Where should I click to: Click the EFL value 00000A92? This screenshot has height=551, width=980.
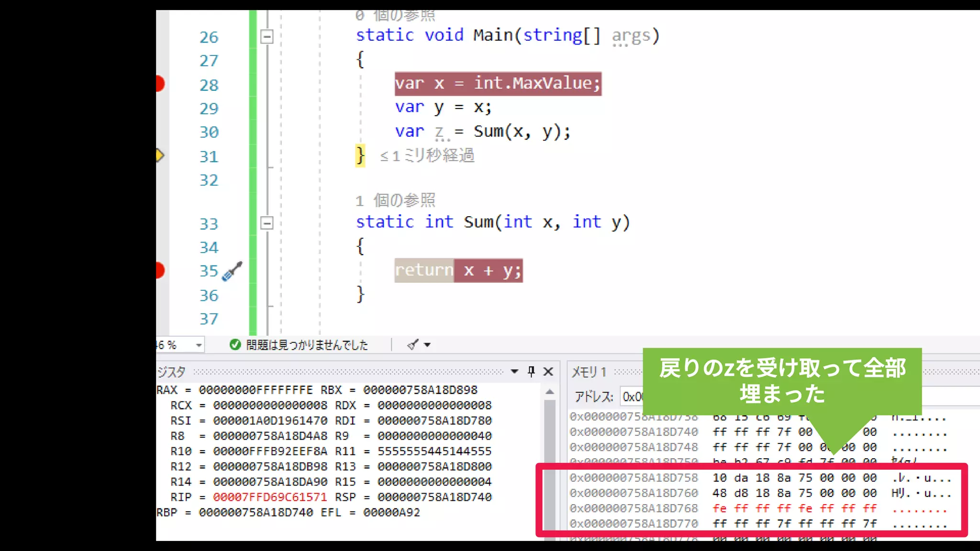391,512
